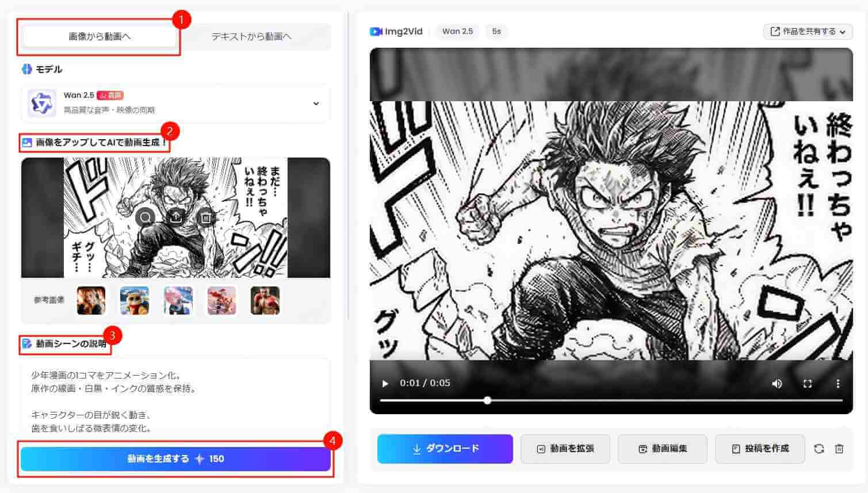
Task: Delete the generated video via the trash icon
Action: [840, 449]
